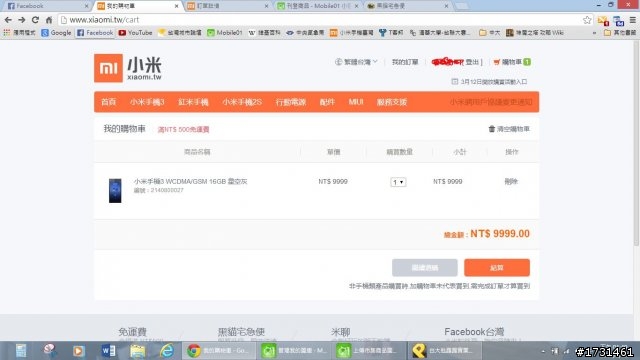Click the gray continue shopping button
This screenshot has height=360, width=640.
click(424, 268)
